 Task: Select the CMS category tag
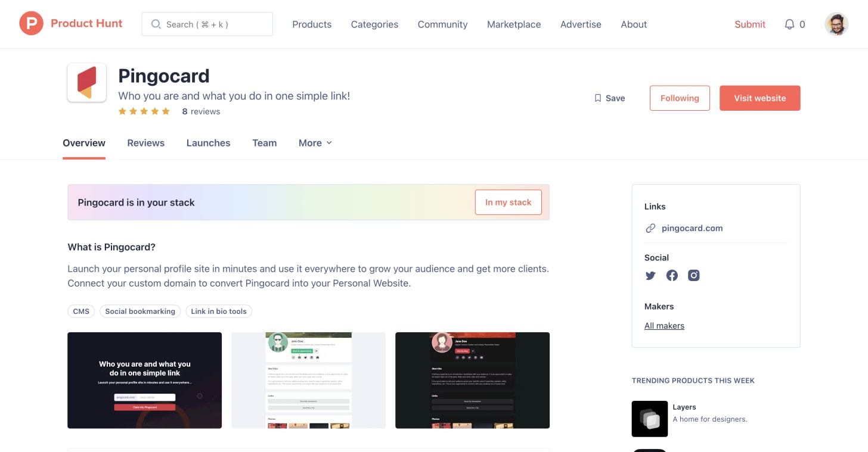click(x=81, y=311)
